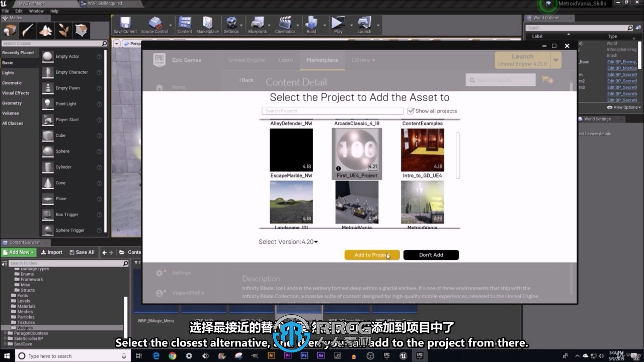Click the Don't Add button
644x362 pixels.
point(431,255)
